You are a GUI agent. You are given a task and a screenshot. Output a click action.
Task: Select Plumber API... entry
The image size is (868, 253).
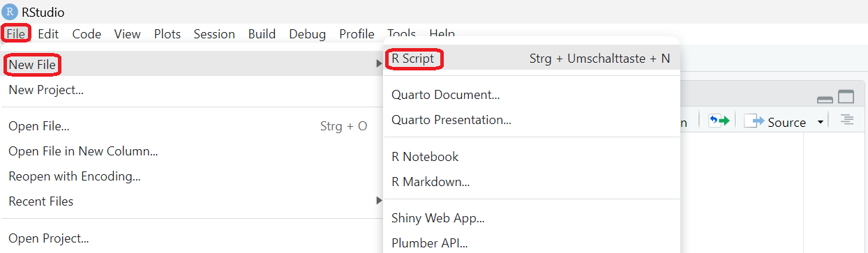tap(531, 243)
